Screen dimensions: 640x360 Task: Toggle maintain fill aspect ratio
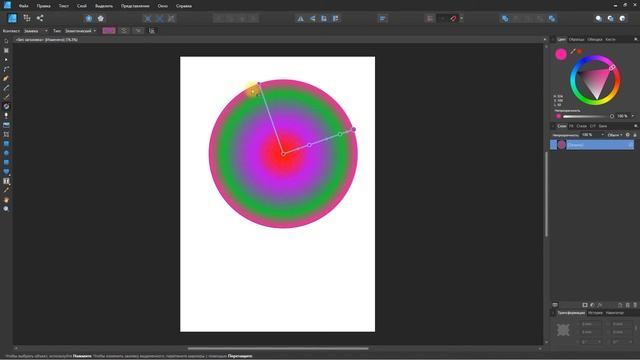click(152, 31)
